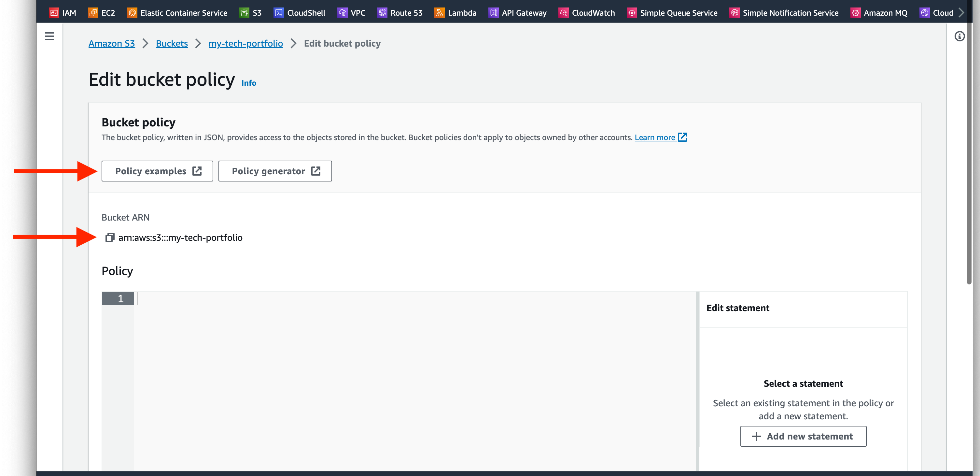The image size is (980, 476).
Task: Click line 1 of policy editor
Action: 415,298
